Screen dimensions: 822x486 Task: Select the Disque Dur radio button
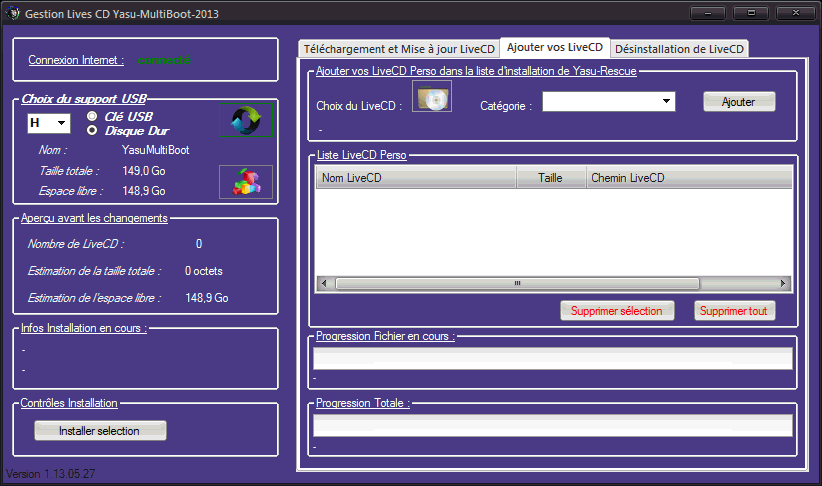(92, 130)
